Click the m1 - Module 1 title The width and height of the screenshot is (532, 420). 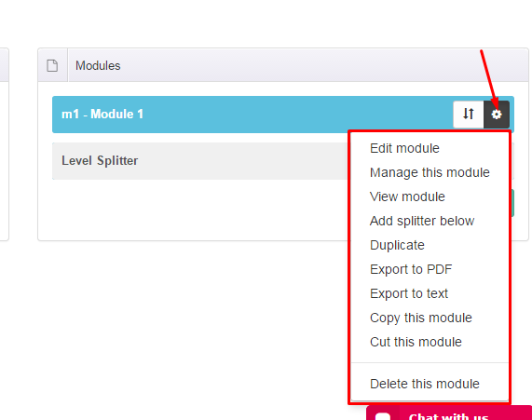(x=102, y=114)
